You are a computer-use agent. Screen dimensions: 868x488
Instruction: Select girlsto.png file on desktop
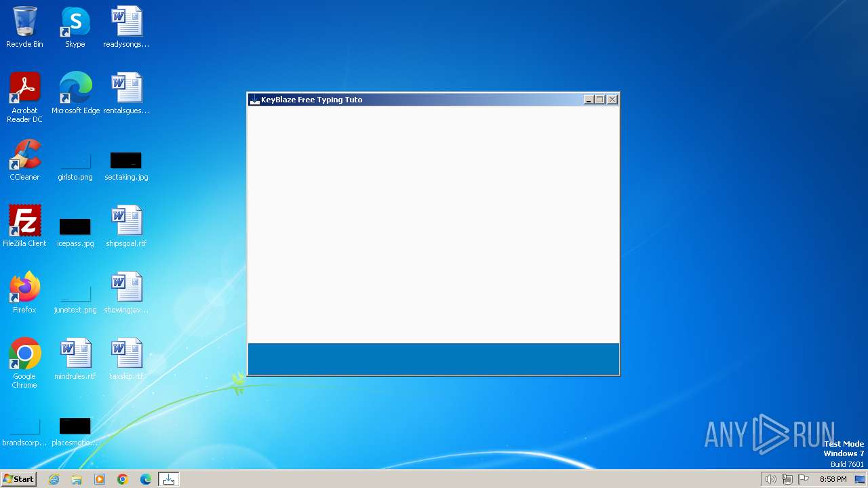[x=75, y=167]
